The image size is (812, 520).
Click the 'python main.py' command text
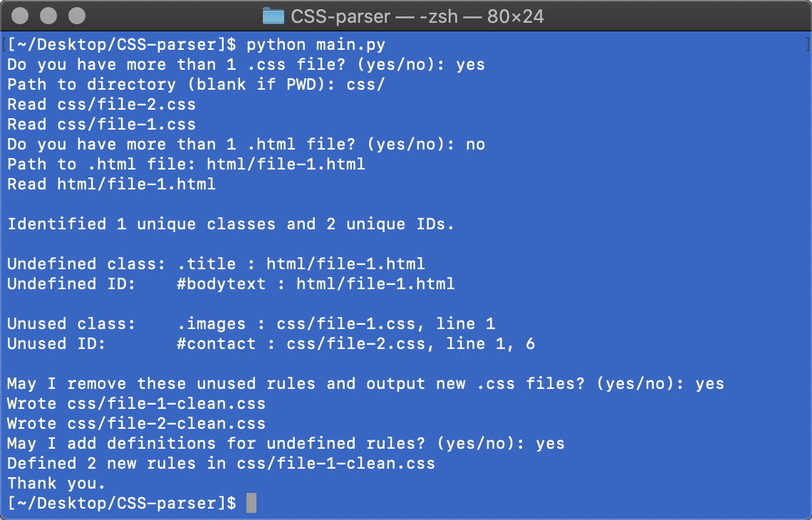[x=316, y=45]
